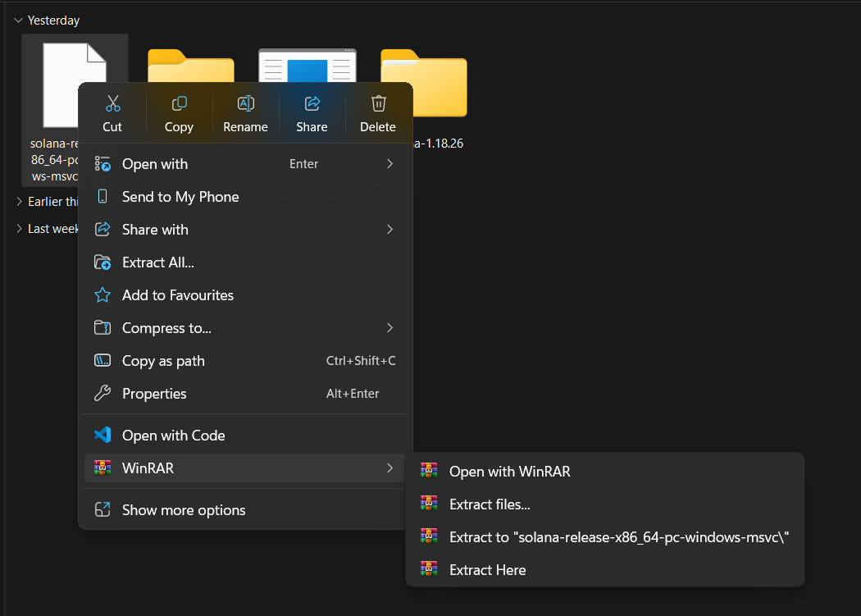The height and width of the screenshot is (616, 861).
Task: Click the Copy icon in context menu
Action: coord(179,104)
